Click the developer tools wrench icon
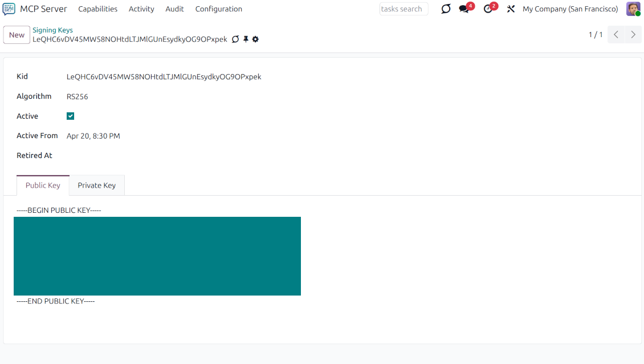Viewport: 644px width, 364px height. (x=510, y=9)
